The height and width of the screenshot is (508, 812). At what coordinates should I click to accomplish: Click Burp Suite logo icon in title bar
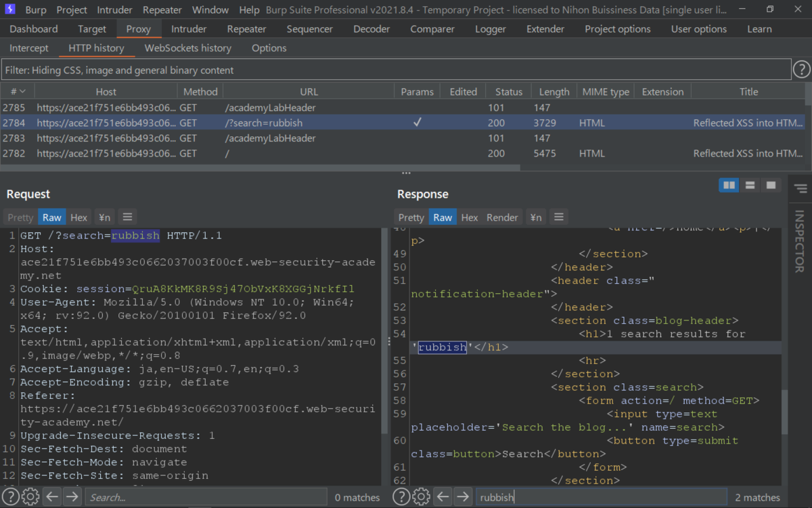tap(10, 9)
